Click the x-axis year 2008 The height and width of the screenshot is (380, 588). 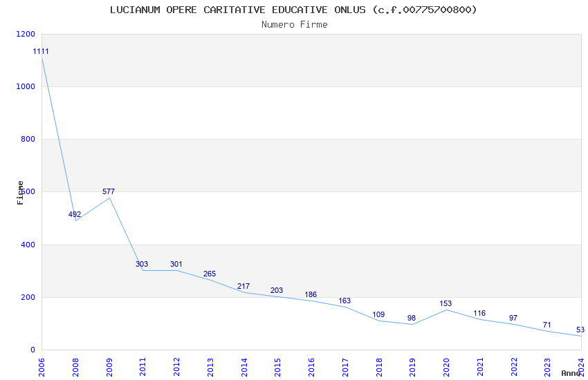click(x=75, y=367)
